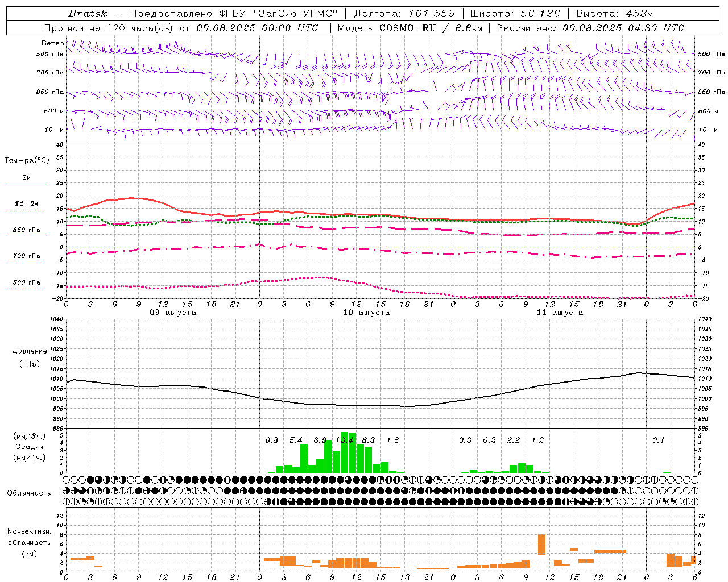Select the forecast period "Прогноз на 120 часа(ов)" text
Screen dimensions: 728x582
110,28
